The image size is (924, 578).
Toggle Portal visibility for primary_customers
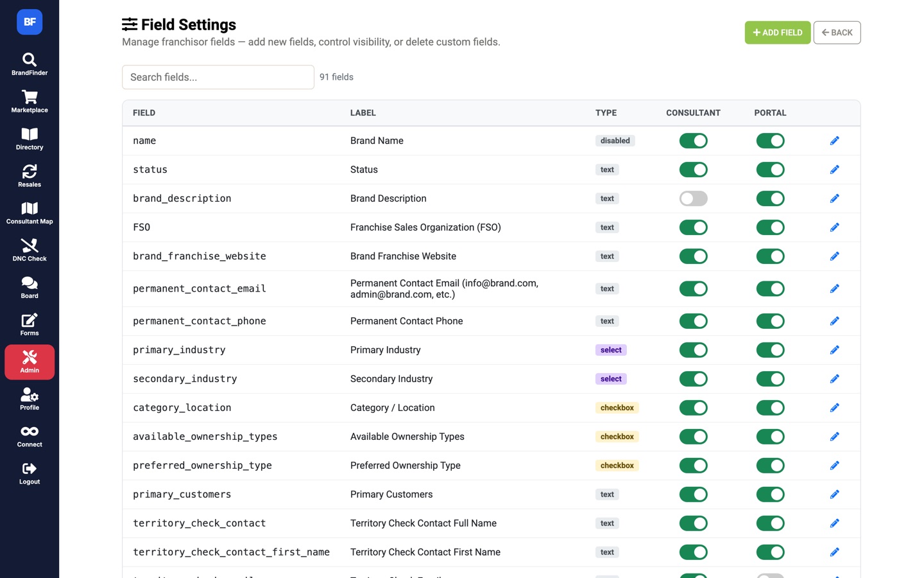point(770,495)
